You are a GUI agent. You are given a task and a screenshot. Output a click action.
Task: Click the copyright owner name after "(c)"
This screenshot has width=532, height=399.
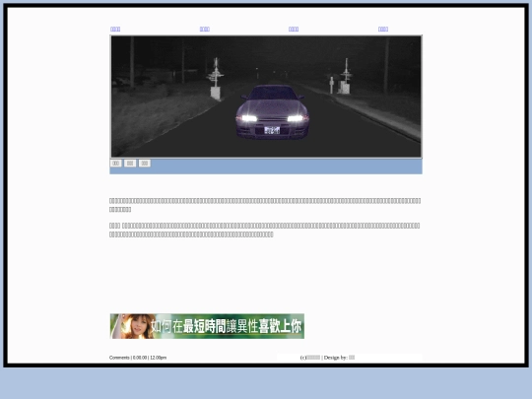point(313,358)
